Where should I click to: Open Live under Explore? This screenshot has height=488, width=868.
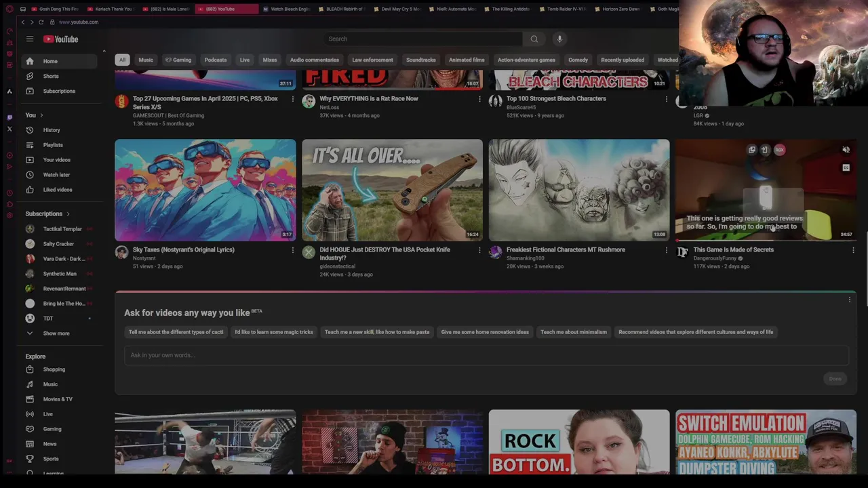point(58,414)
